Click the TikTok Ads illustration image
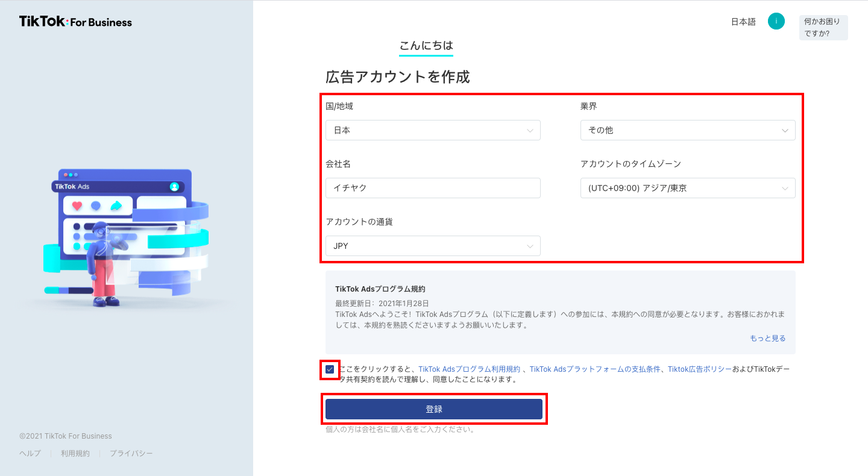This screenshot has height=476, width=868. tap(127, 238)
